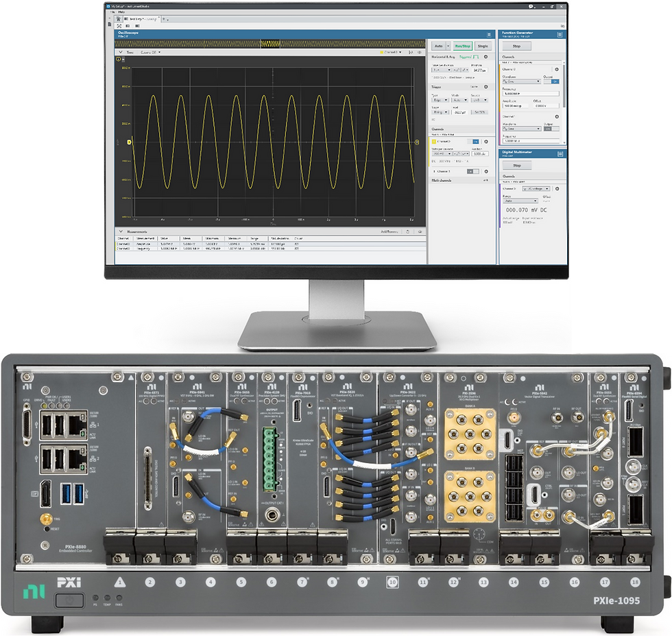Open Function Generator Channel 0 waveform dropdown

522,81
